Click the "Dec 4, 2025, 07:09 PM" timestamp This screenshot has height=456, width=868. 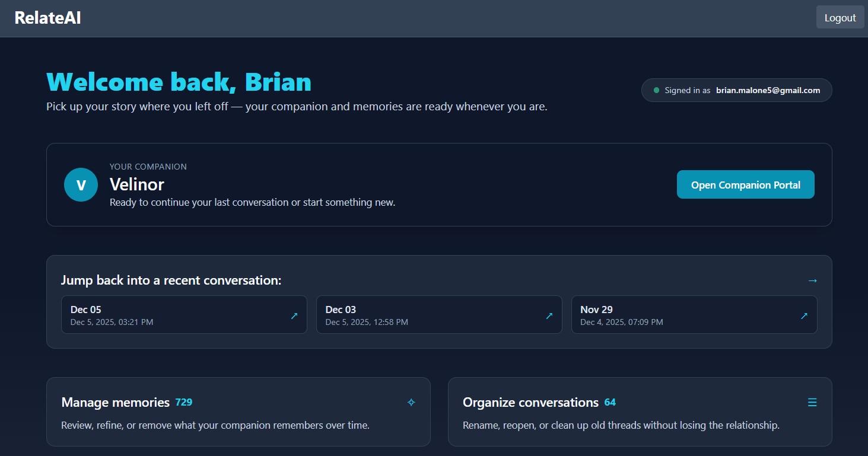622,322
